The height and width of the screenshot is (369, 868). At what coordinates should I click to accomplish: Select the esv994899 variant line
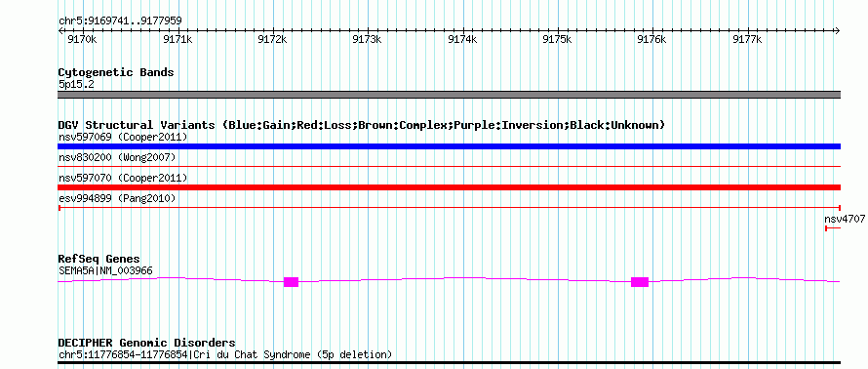click(449, 208)
